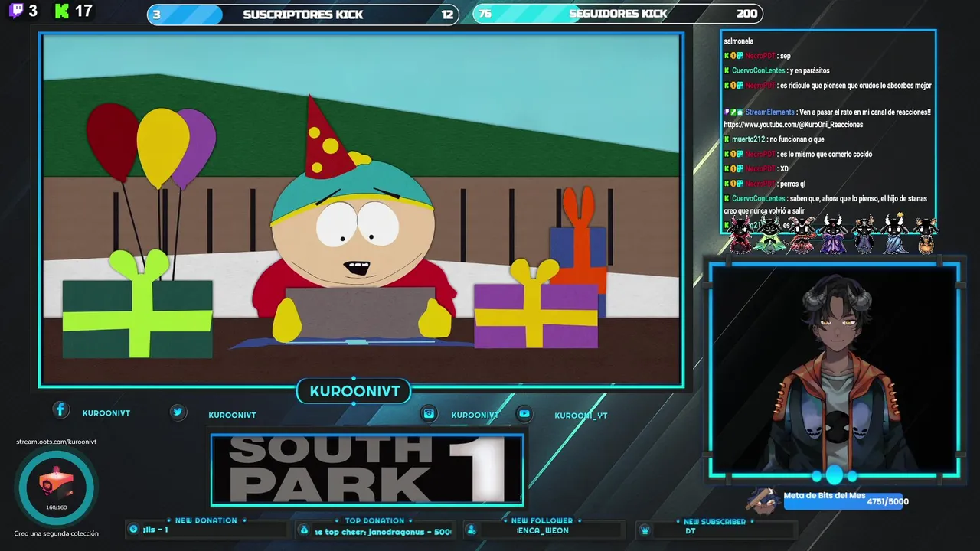Click the KUROONI_YT YouTube handle

580,416
